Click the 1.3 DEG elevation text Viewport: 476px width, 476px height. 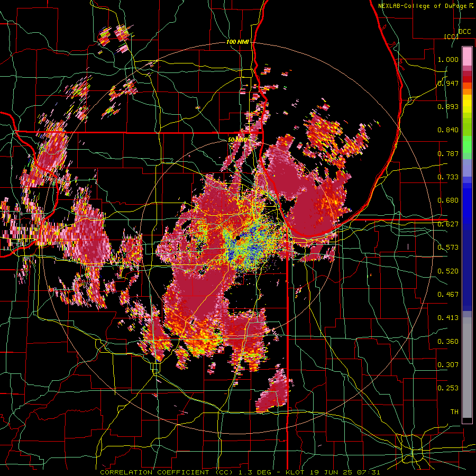tap(255, 472)
